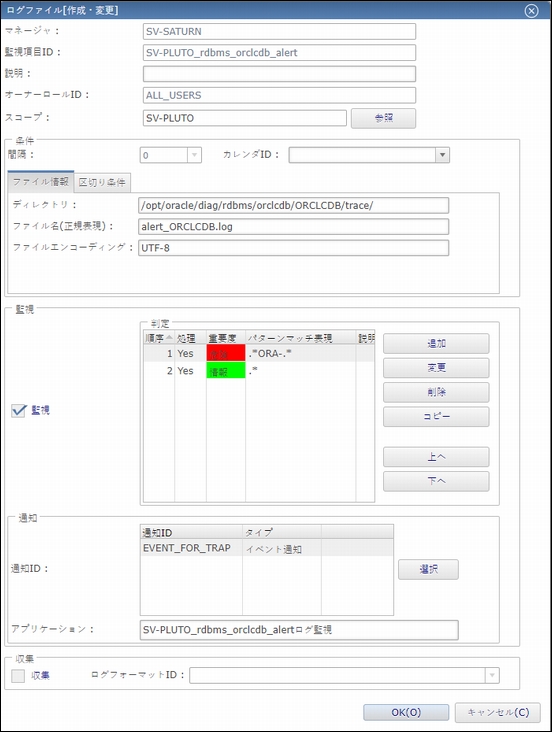Open the ログフォーマットID dropdown
Screen dimensions: 552x732
492,676
